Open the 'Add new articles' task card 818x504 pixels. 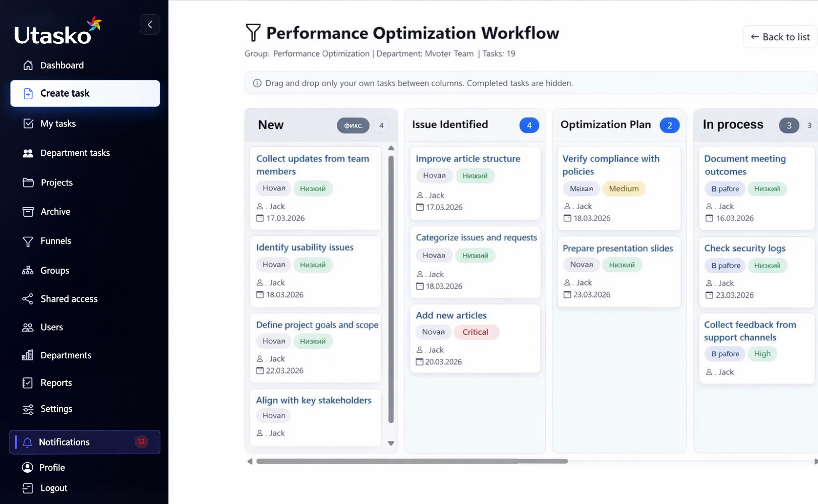pos(451,316)
